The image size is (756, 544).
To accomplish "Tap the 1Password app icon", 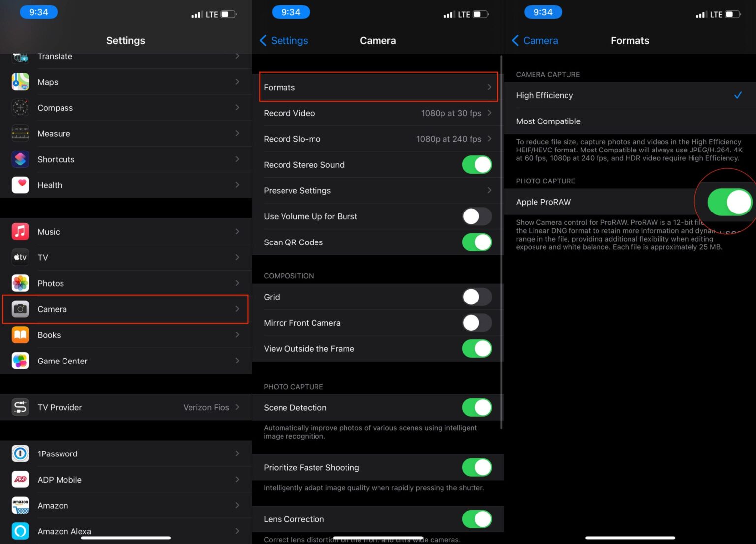I will [20, 453].
